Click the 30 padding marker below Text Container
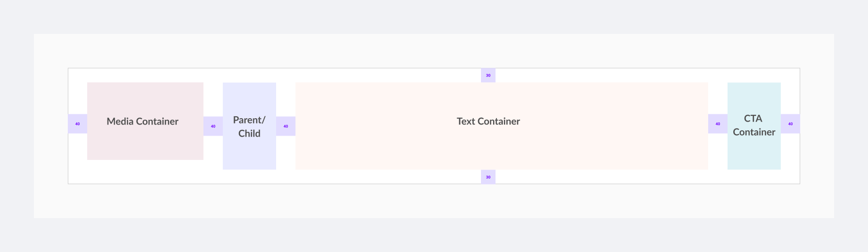The image size is (868, 252). (x=488, y=177)
